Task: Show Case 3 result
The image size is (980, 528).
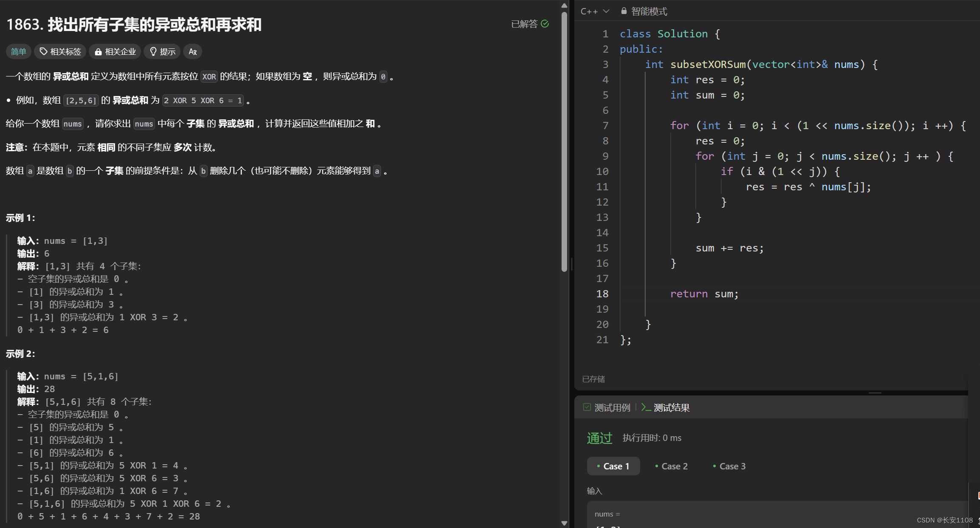Action: [x=729, y=466]
